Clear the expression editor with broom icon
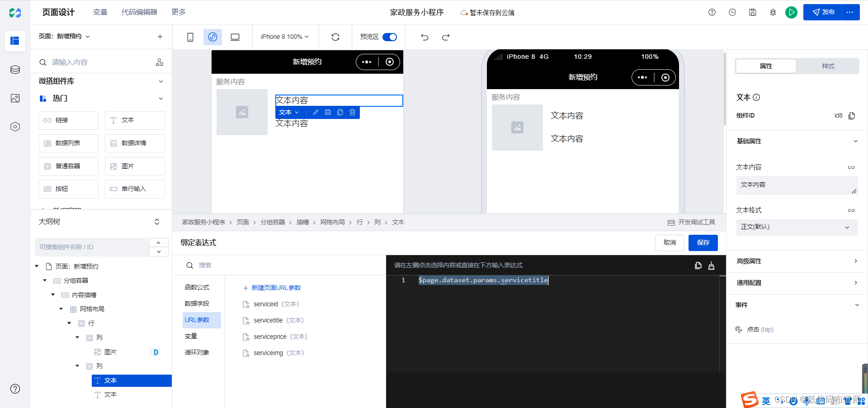Image resolution: width=868 pixels, height=408 pixels. 711,266
